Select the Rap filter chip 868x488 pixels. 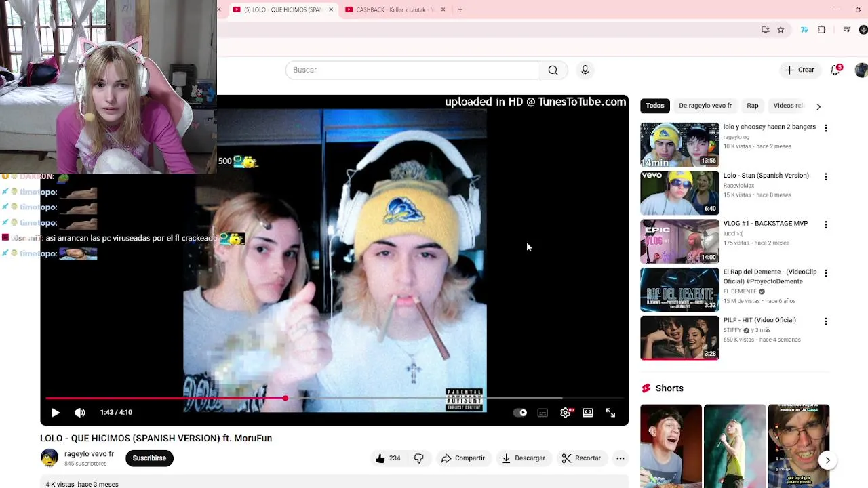(753, 106)
